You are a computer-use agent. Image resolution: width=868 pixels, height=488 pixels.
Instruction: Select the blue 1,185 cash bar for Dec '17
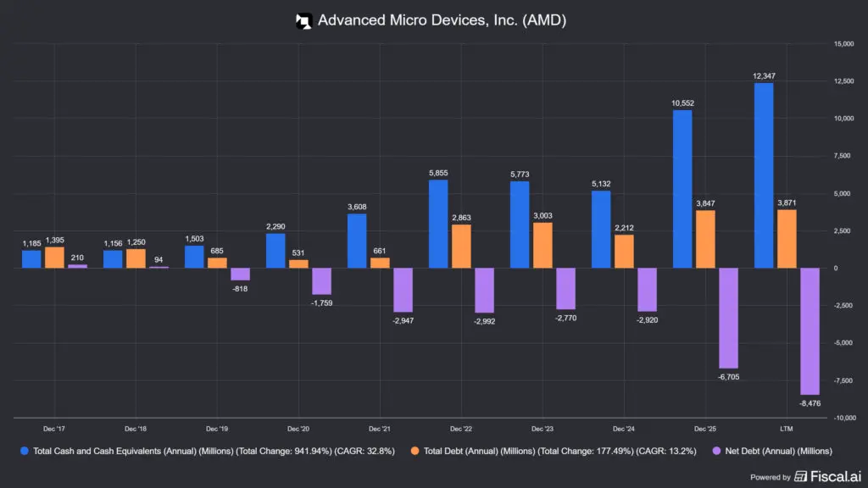[31, 259]
